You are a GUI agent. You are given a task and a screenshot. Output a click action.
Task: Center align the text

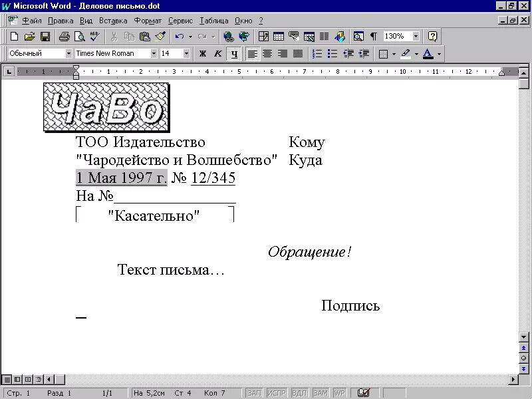coord(267,54)
